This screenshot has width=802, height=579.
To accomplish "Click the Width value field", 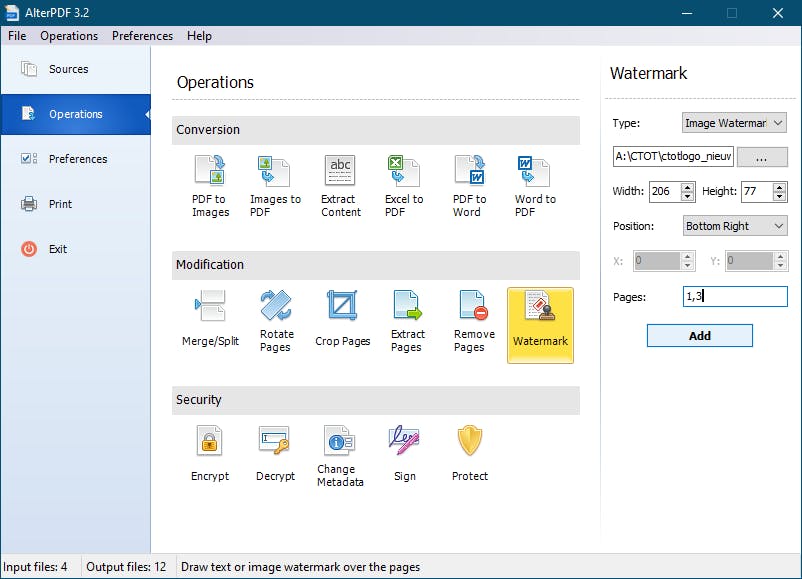I will 665,191.
